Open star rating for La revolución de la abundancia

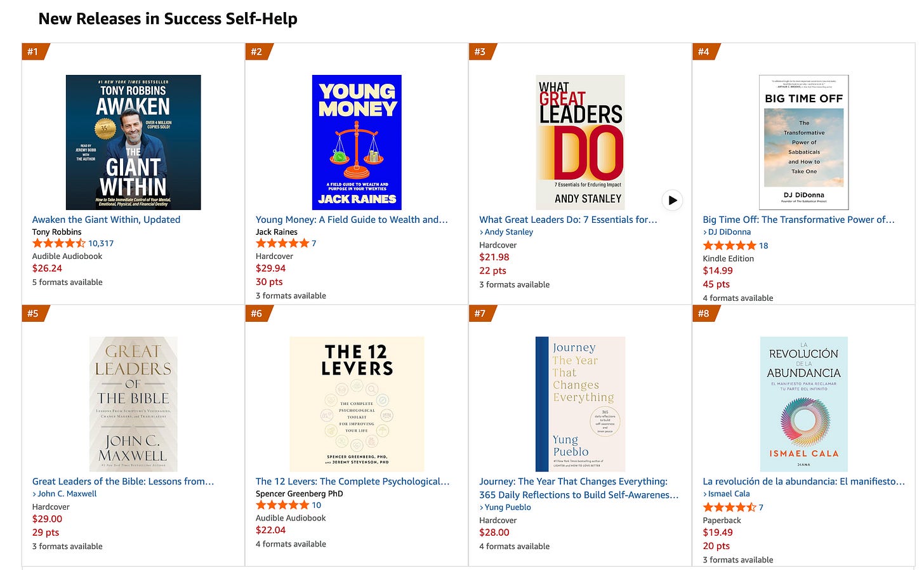point(729,507)
